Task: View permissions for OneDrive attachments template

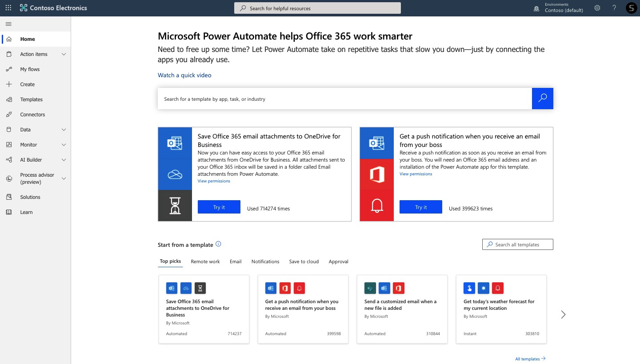Action: pos(214,181)
